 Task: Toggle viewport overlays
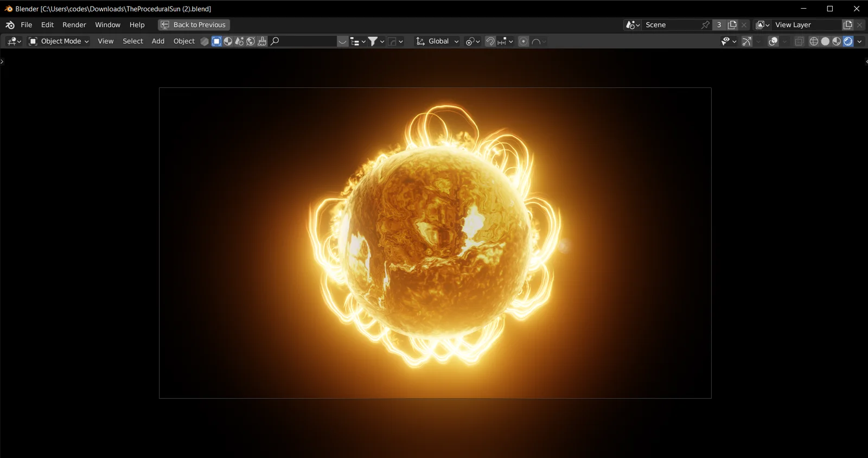point(774,41)
